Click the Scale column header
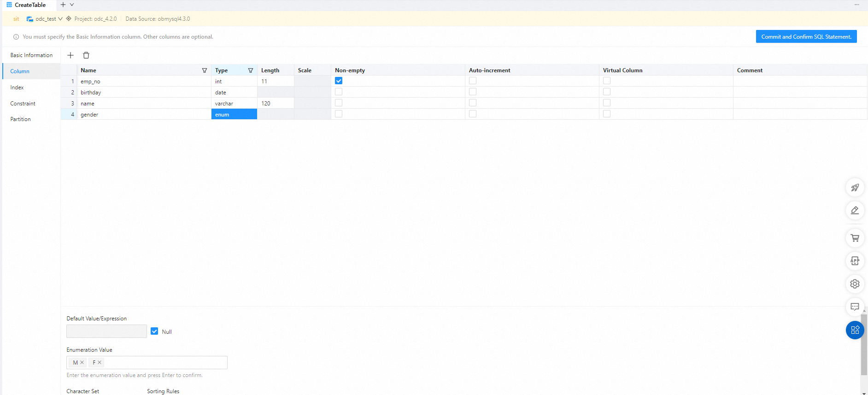Screen dimensions: 868x395 (x=312, y=70)
